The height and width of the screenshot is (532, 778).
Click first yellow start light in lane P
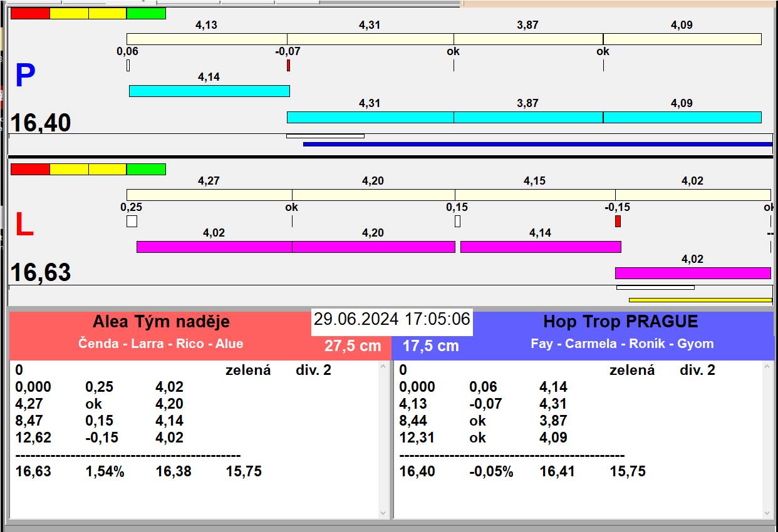[69, 14]
